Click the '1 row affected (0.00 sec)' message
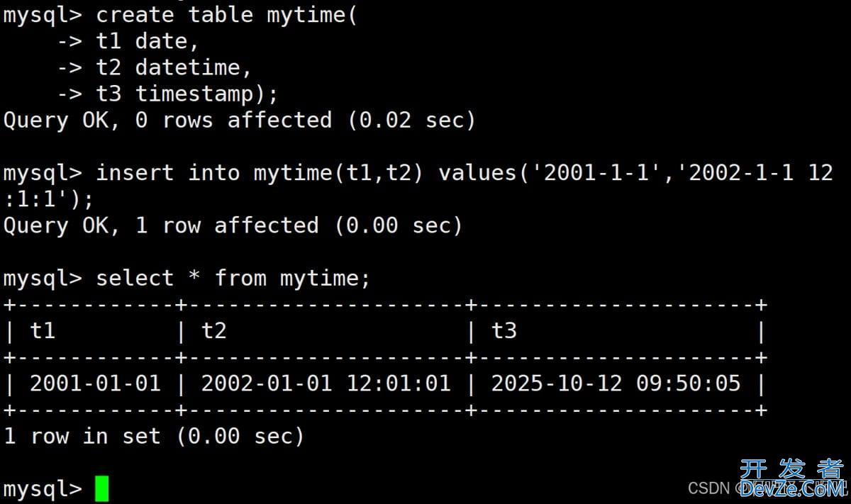The width and height of the screenshot is (851, 504). (298, 225)
